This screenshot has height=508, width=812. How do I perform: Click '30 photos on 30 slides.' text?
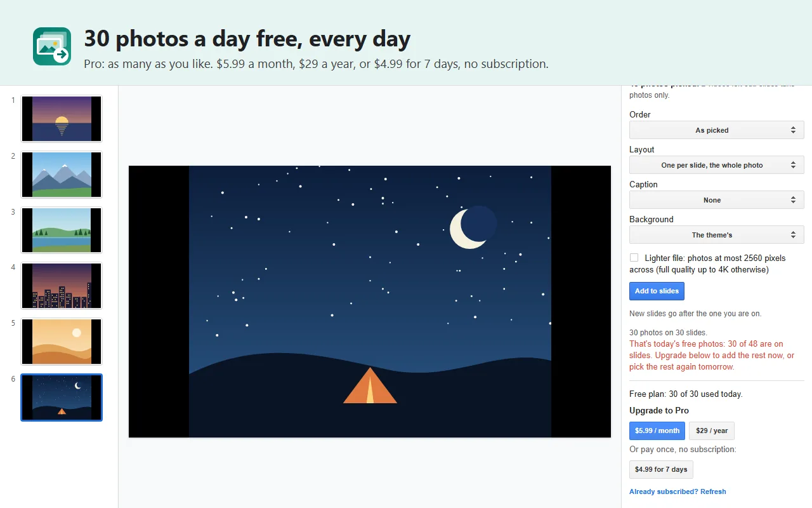(x=668, y=332)
